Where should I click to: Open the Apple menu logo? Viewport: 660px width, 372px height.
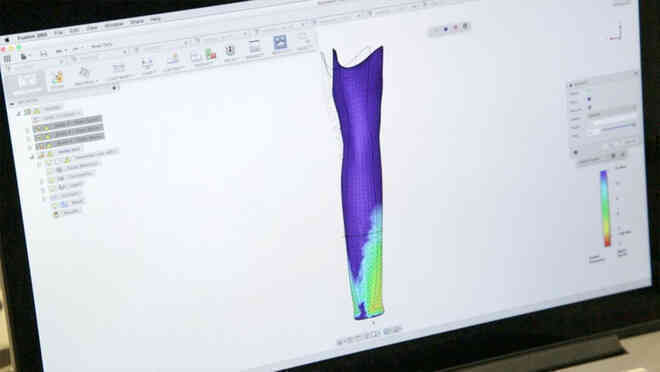pyautogui.click(x=7, y=39)
